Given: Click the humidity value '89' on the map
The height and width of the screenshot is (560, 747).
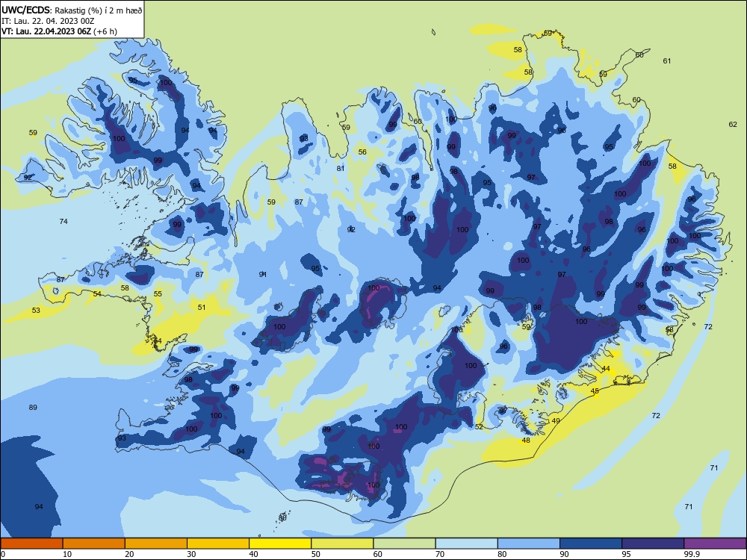Looking at the screenshot, I should click(33, 407).
